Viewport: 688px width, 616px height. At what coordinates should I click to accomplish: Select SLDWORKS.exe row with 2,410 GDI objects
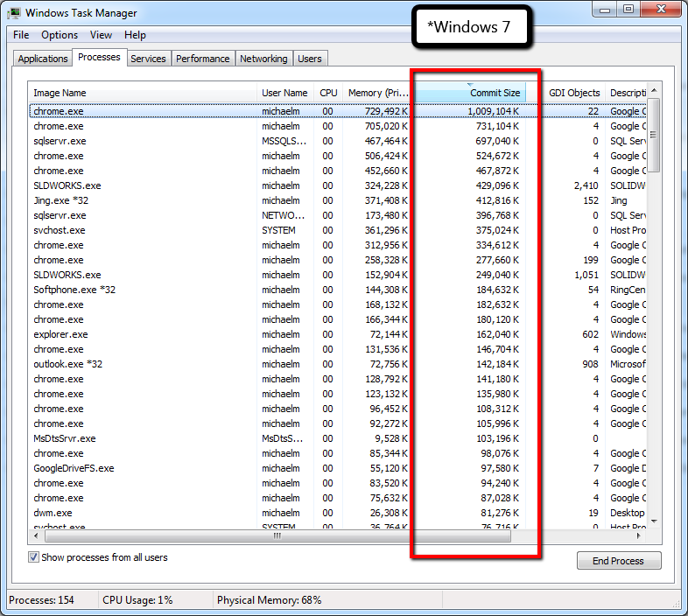338,185
